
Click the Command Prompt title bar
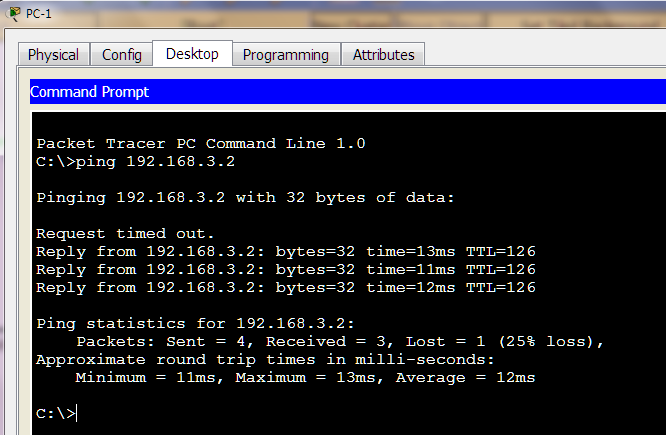pyautogui.click(x=347, y=91)
